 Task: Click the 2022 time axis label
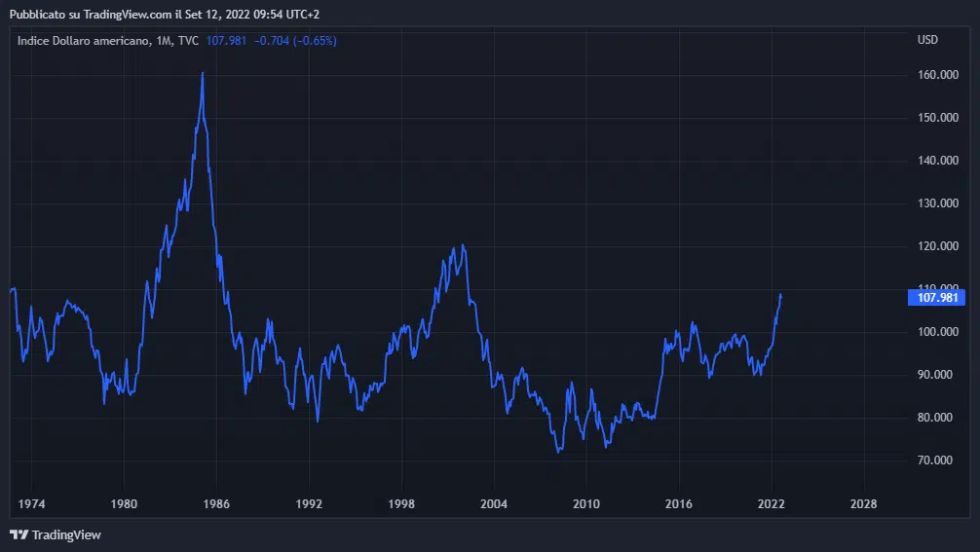[772, 504]
